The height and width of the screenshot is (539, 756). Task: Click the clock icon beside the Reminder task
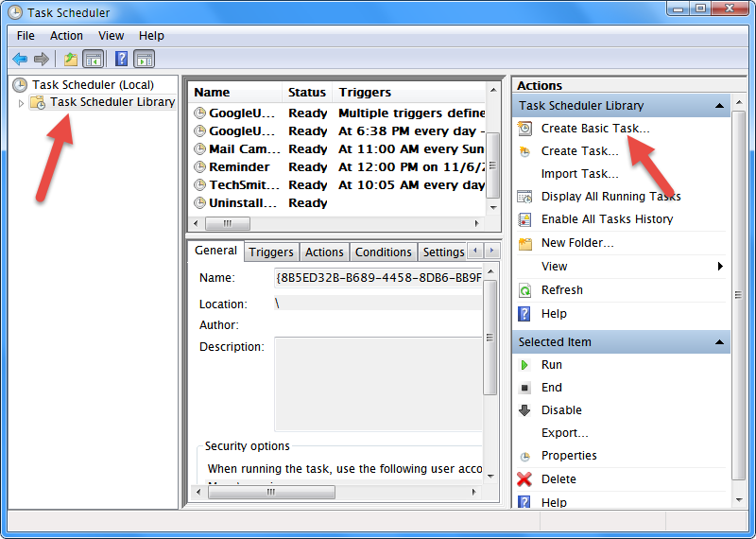tap(199, 167)
